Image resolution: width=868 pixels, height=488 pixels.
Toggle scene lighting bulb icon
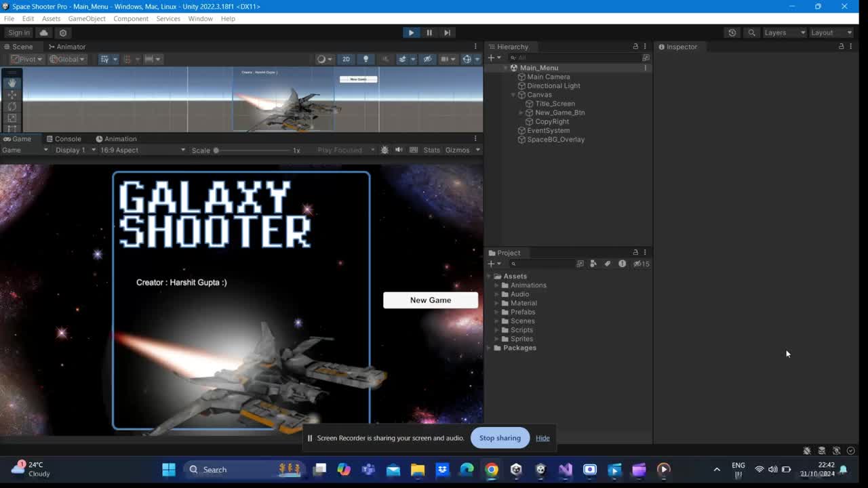pos(366,59)
